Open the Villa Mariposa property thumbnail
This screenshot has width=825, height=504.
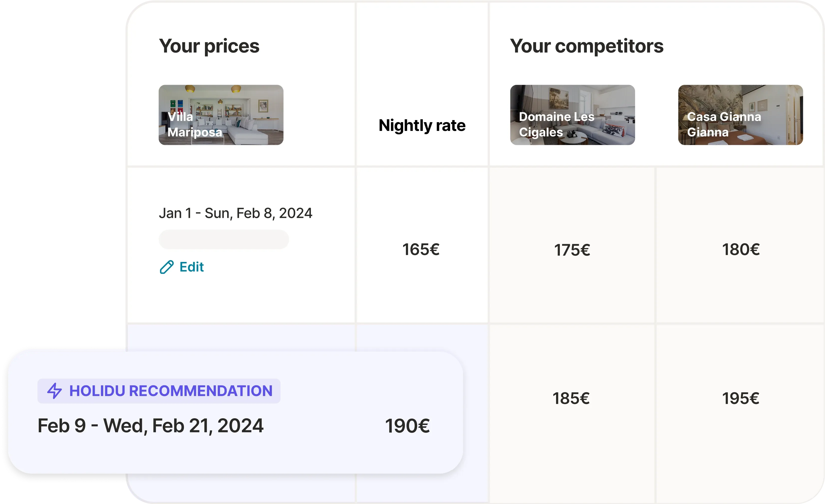221,115
